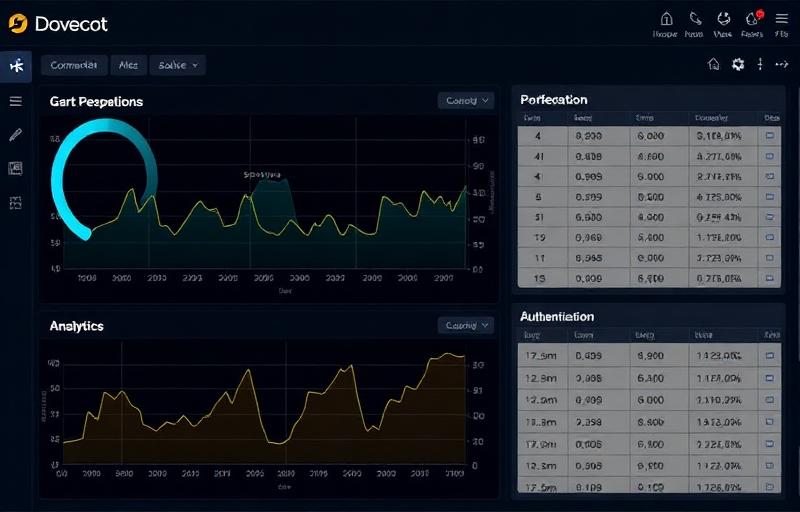Open the top-right hamburger menu icon

point(781,18)
